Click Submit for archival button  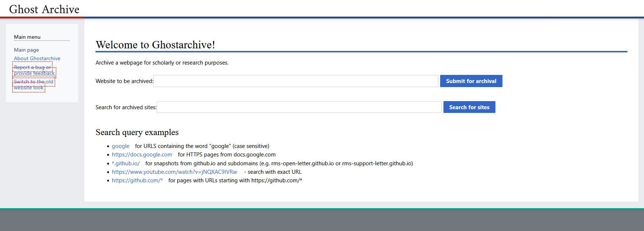(471, 81)
